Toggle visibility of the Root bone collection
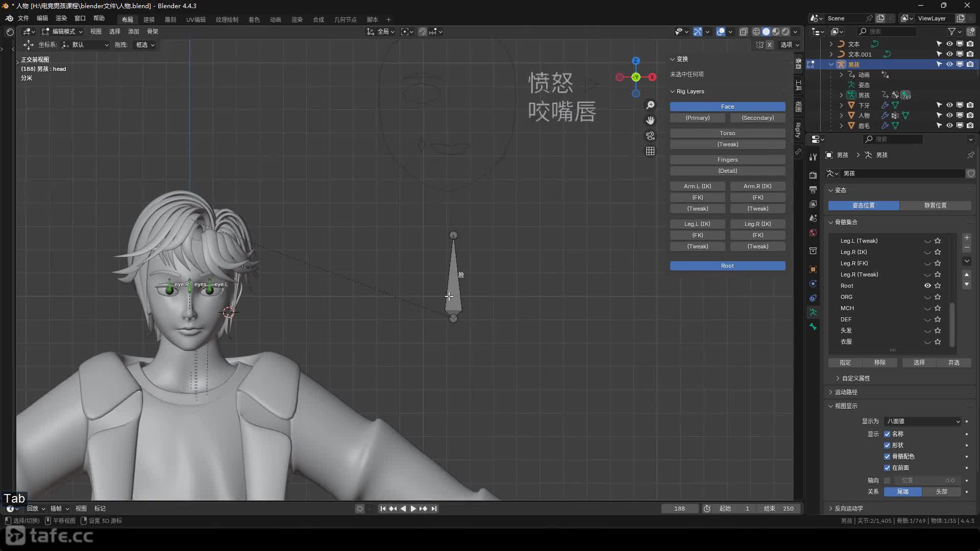The image size is (980, 551). 927,286
